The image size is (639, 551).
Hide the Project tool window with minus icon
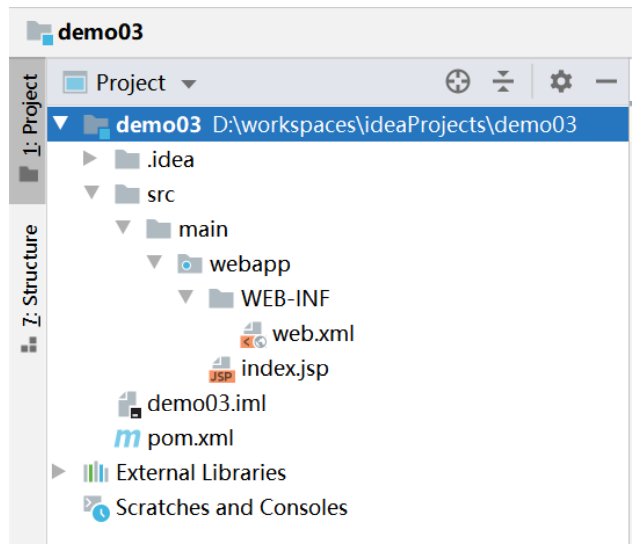click(x=606, y=82)
